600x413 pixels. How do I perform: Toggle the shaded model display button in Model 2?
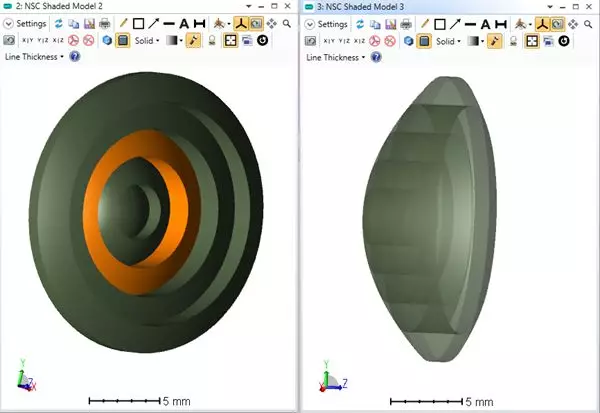[123, 41]
